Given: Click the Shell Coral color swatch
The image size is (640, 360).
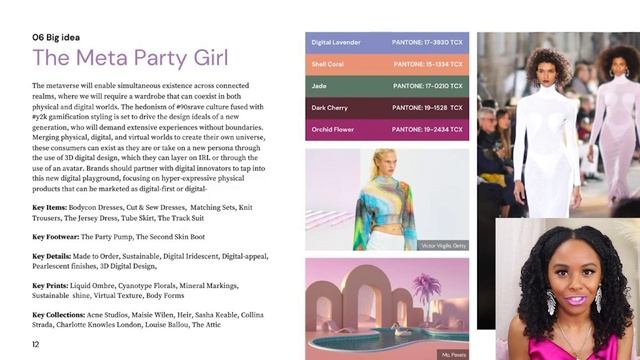Looking at the screenshot, I should click(x=387, y=64).
